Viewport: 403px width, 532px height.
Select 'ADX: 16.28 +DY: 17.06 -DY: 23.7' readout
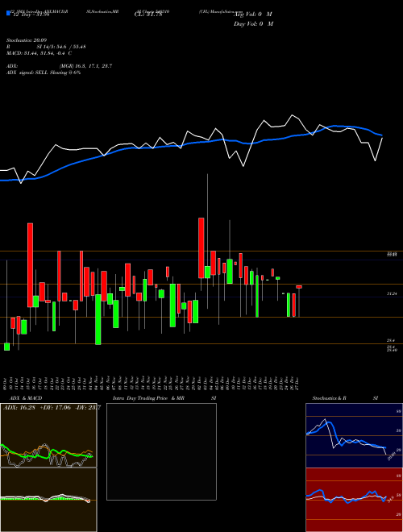tap(52, 407)
